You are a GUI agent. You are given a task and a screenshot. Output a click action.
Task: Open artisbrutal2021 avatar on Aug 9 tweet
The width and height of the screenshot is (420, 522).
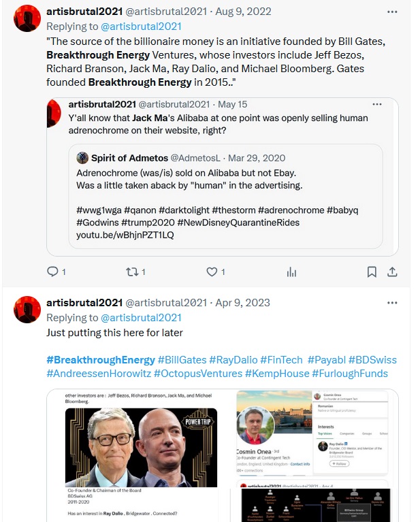point(27,18)
